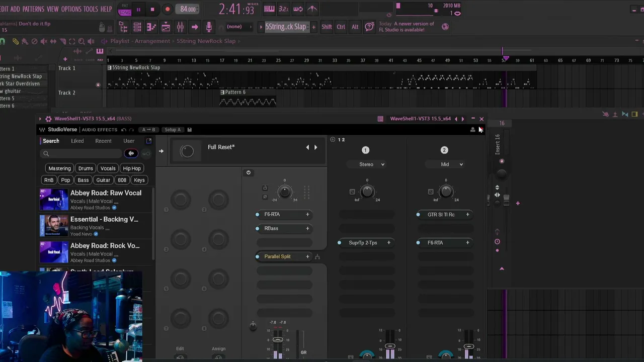The height and width of the screenshot is (362, 644).
Task: Select the Mastering tag filter
Action: [x=59, y=168]
